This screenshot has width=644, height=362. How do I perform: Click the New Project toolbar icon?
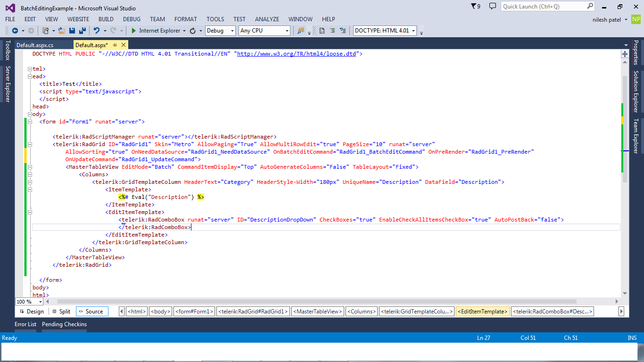pos(45,31)
